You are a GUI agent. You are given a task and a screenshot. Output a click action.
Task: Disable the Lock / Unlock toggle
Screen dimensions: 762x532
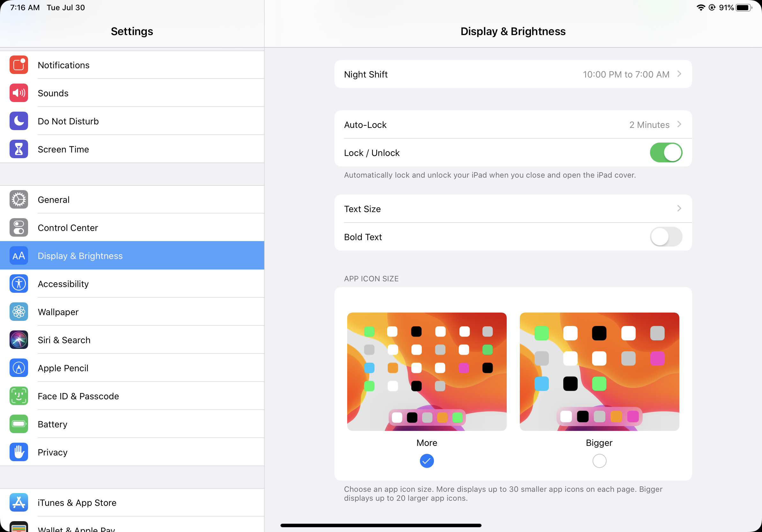(666, 152)
